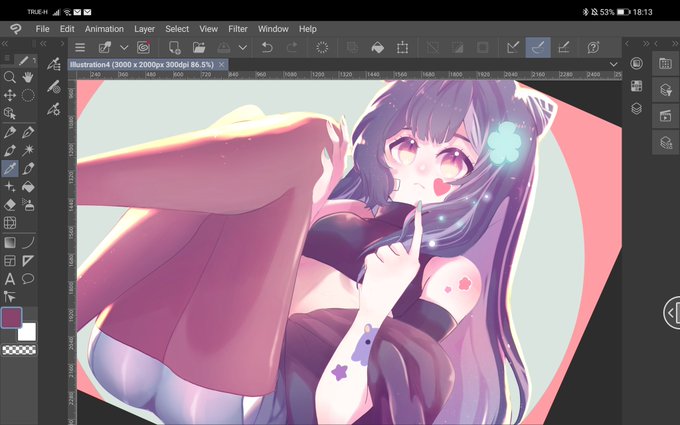680x425 pixels.
Task: Select the Blend tool with sparkles
Action: (x=10, y=187)
